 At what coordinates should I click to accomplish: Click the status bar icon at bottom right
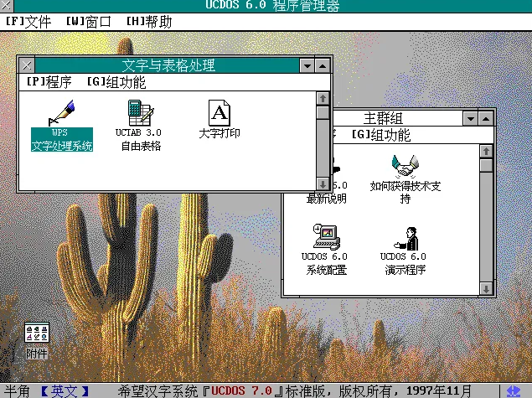click(x=513, y=391)
